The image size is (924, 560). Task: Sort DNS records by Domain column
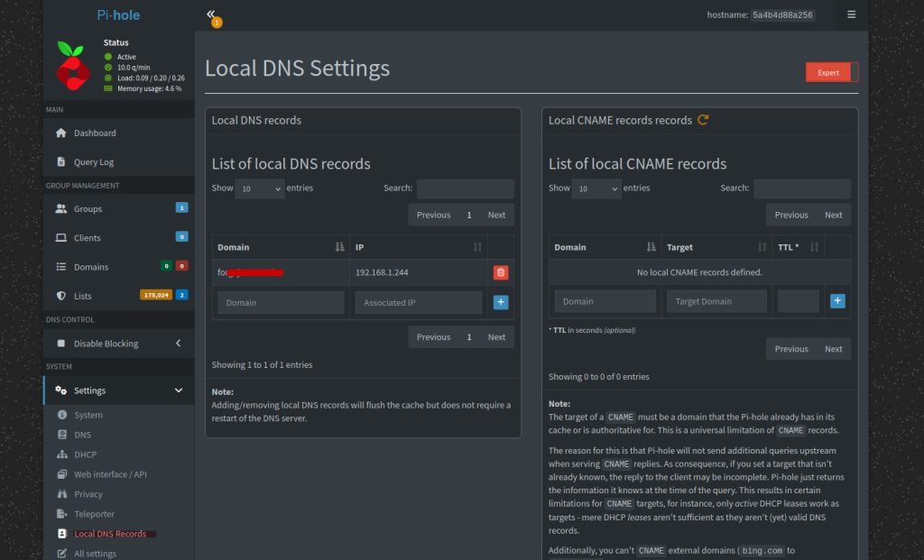339,247
